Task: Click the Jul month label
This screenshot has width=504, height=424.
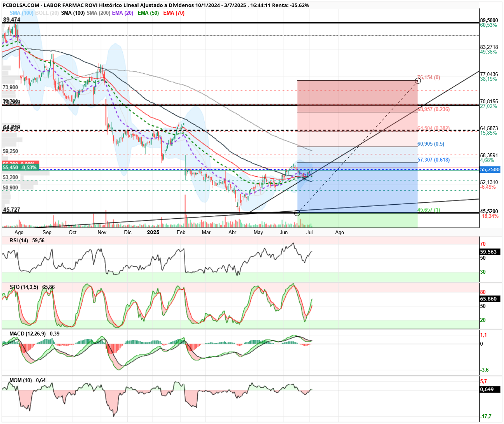Action: pyautogui.click(x=309, y=232)
